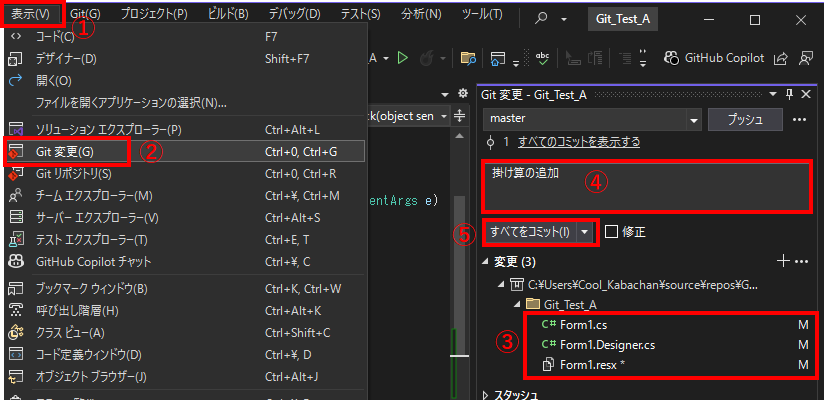
Task: Click the すべてのコミットを表示する link
Action: click(579, 142)
